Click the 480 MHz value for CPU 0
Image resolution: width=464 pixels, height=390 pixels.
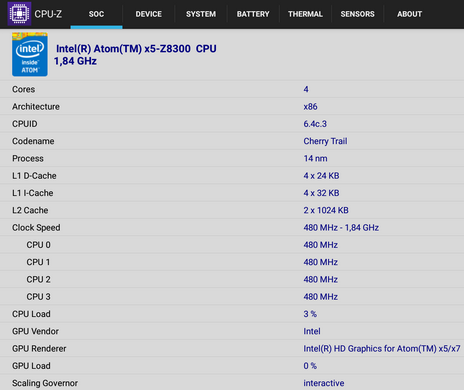pyautogui.click(x=321, y=245)
